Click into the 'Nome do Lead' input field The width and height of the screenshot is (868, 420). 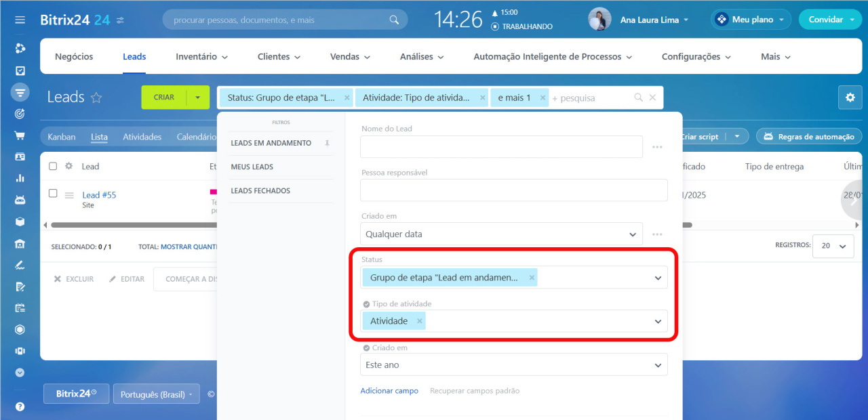coord(501,147)
